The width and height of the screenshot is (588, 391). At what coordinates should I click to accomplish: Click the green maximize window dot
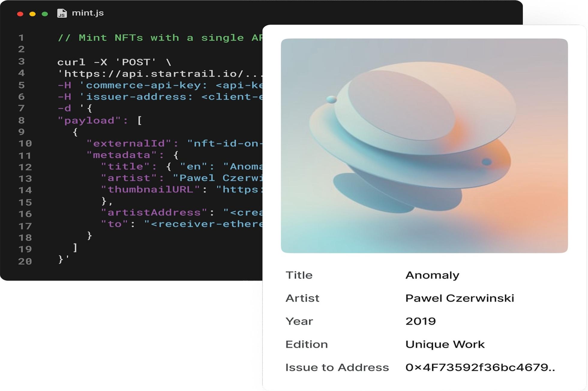point(45,14)
